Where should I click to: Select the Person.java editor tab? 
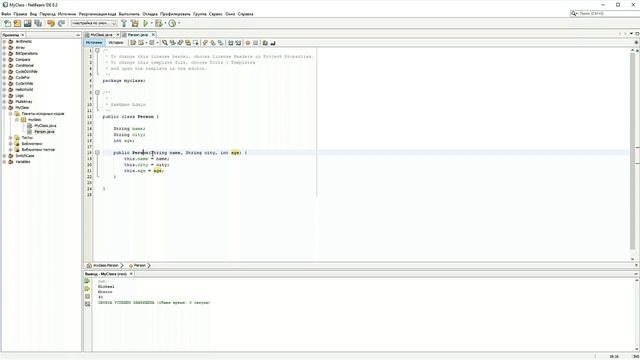[138, 35]
